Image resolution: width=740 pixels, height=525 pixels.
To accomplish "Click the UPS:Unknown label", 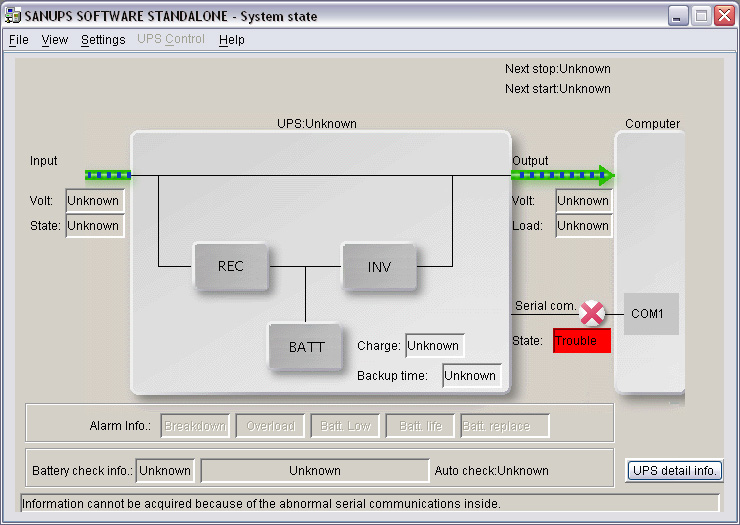I will (317, 124).
